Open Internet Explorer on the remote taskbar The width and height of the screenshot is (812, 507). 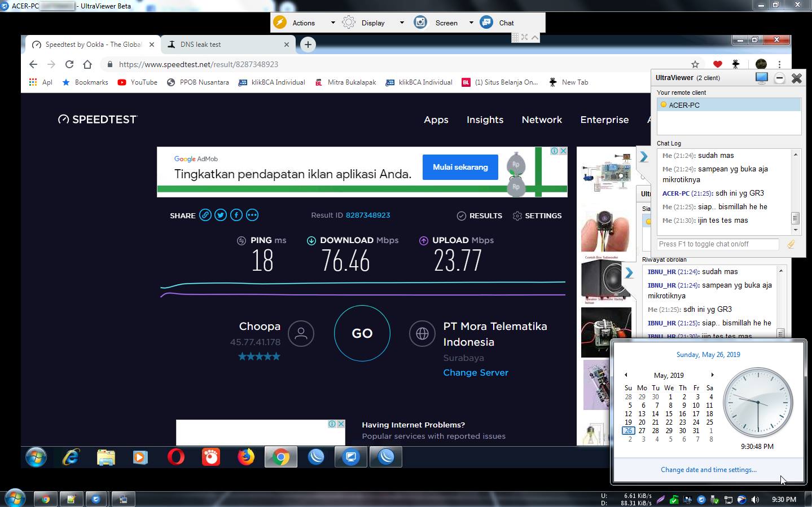pos(71,457)
